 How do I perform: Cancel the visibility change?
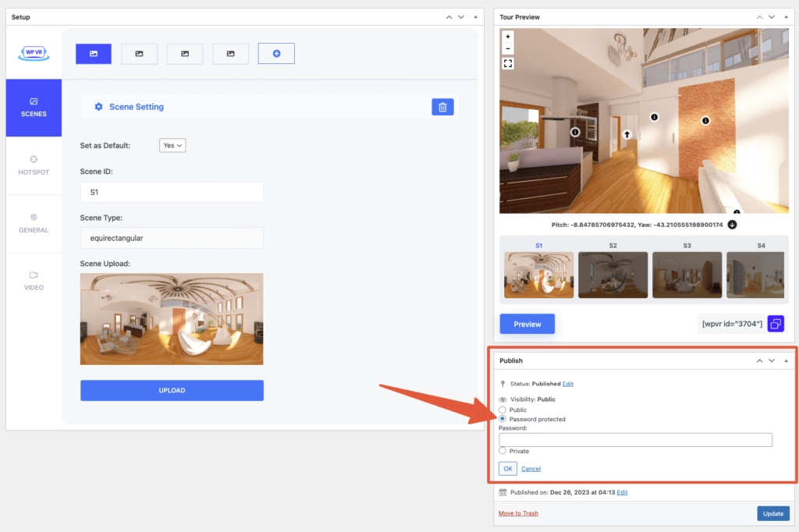coord(531,469)
